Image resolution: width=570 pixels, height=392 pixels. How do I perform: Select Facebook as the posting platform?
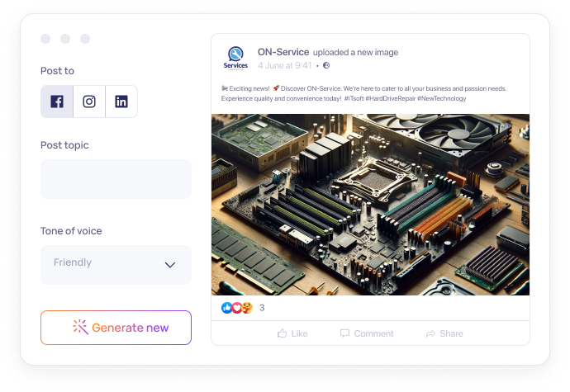(x=57, y=102)
